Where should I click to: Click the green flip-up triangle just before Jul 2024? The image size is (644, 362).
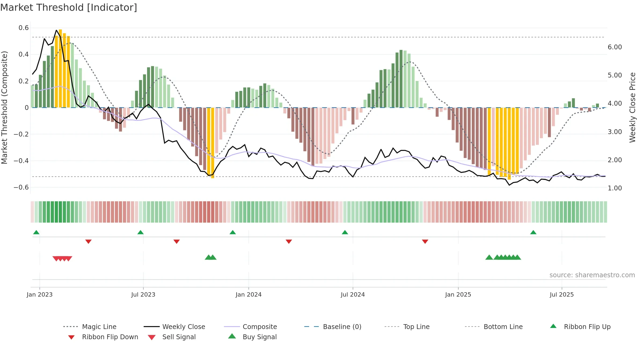(345, 232)
